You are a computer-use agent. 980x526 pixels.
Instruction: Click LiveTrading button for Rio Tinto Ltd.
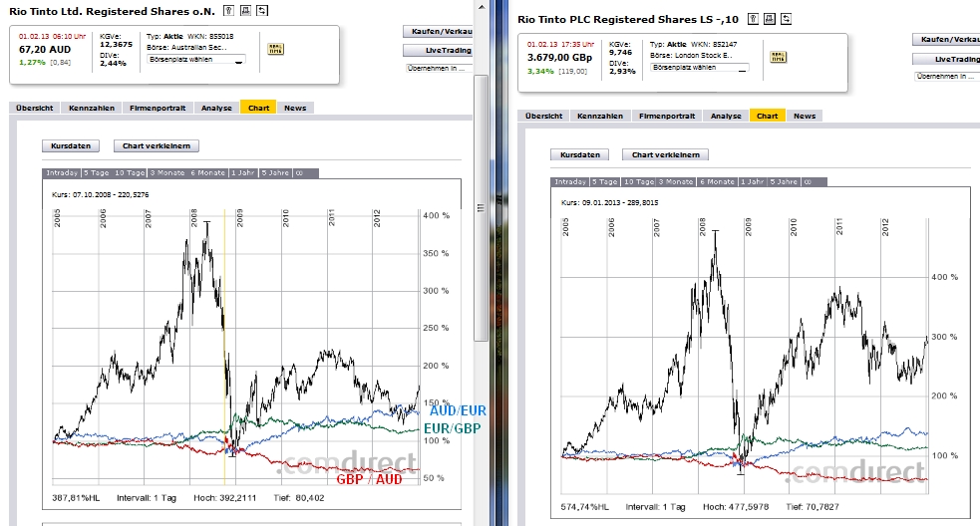coord(438,51)
